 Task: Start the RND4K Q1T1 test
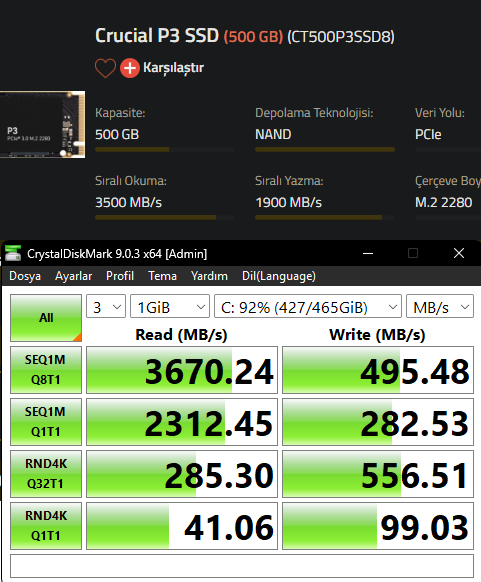[x=46, y=526]
